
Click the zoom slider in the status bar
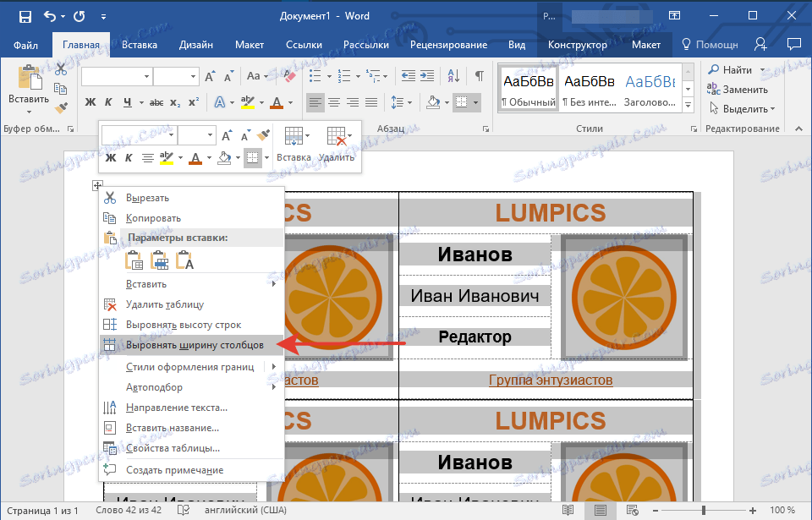(x=705, y=511)
